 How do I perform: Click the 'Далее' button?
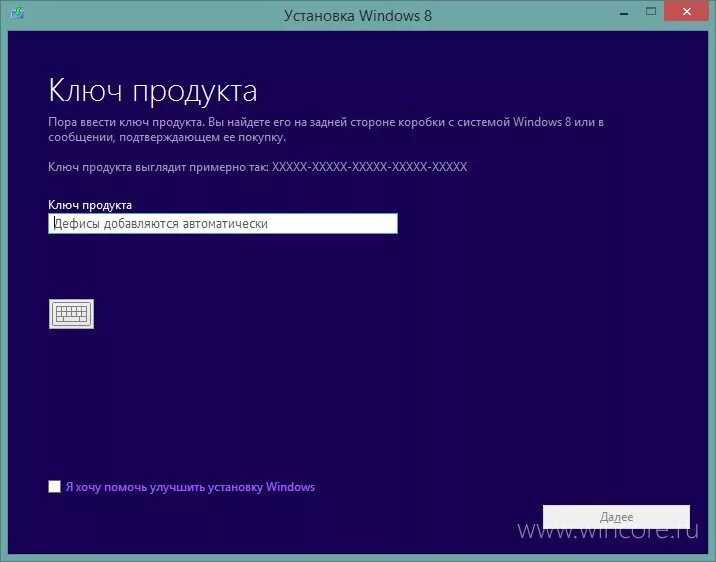[616, 517]
